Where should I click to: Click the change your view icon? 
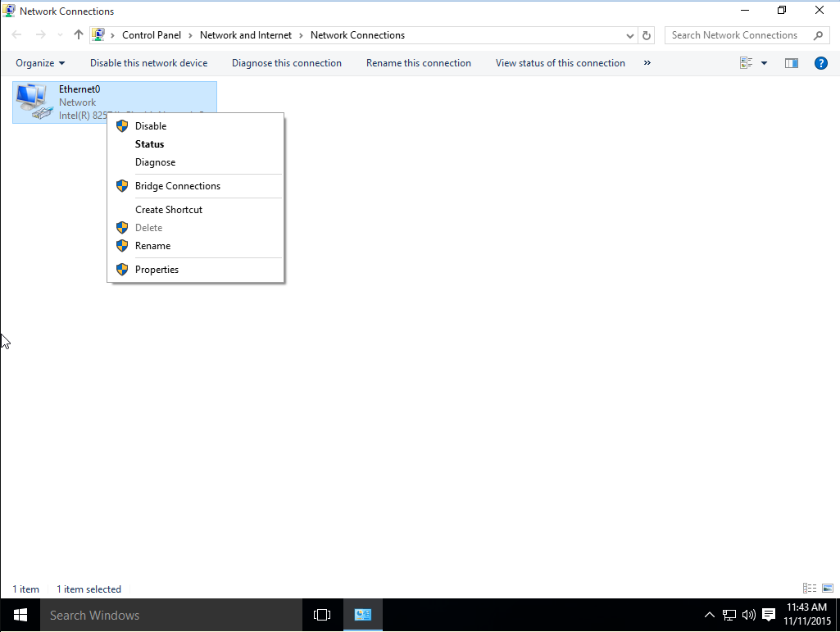point(747,63)
